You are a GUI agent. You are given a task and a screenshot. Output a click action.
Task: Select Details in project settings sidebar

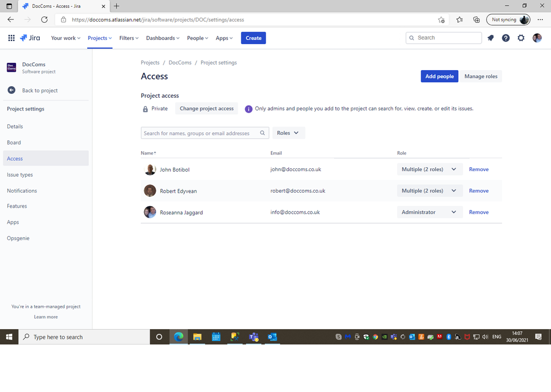click(x=46, y=126)
